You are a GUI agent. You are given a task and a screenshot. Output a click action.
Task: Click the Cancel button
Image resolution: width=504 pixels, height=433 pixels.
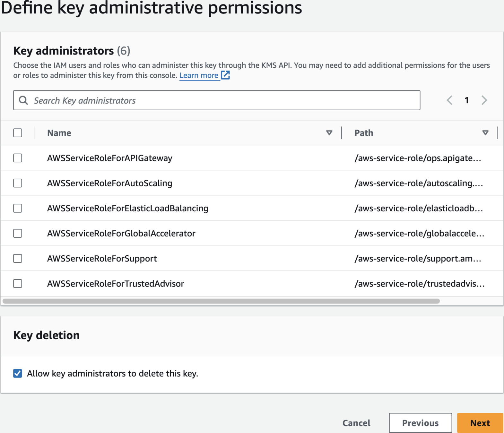[356, 423]
